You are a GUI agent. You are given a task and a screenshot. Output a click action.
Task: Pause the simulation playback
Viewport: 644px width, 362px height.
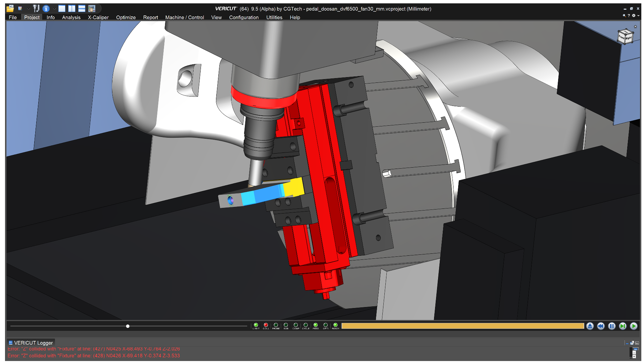612,326
